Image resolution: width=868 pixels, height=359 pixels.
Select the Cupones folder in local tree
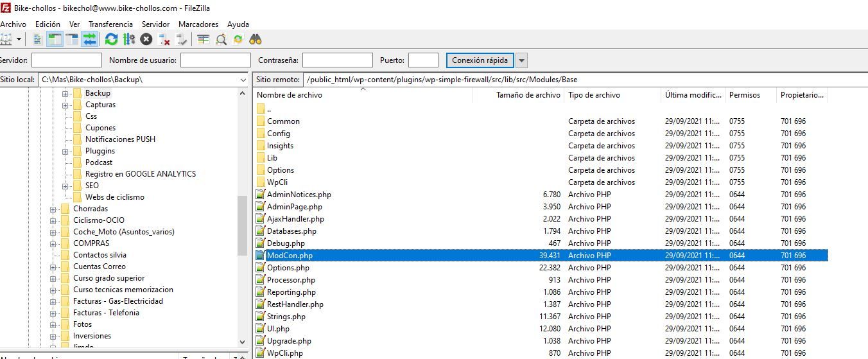click(100, 128)
